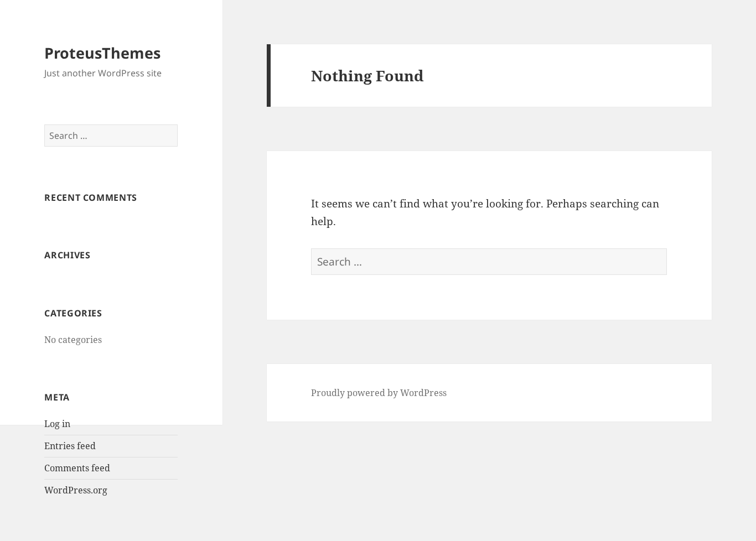Click the 'Search …' placeholder in the sidebar

coord(68,136)
